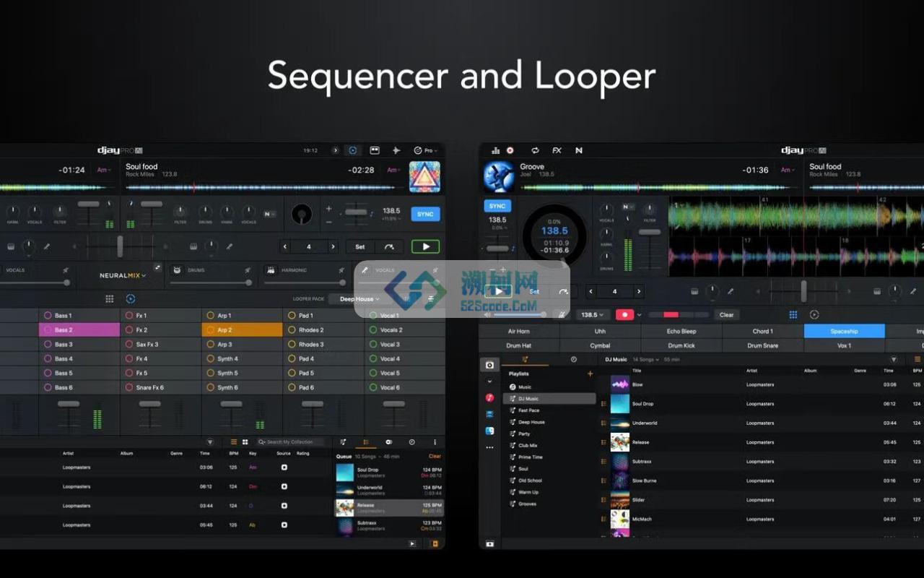Open the FX panel in right window
The image size is (924, 578).
click(557, 150)
